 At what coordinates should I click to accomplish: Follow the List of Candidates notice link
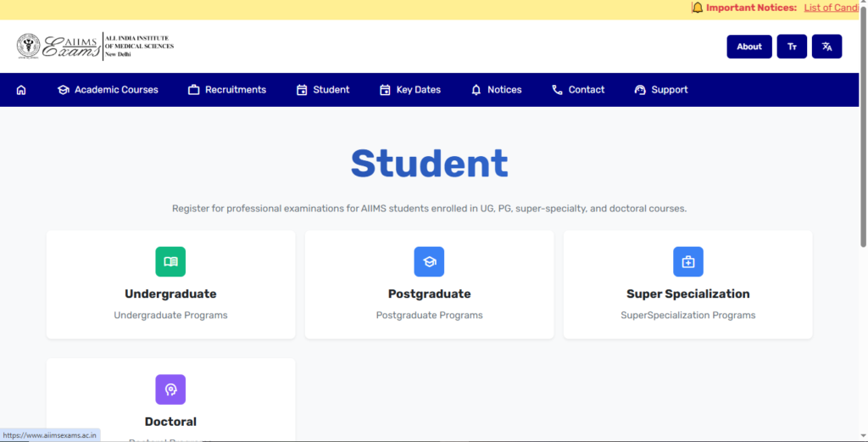pyautogui.click(x=832, y=8)
